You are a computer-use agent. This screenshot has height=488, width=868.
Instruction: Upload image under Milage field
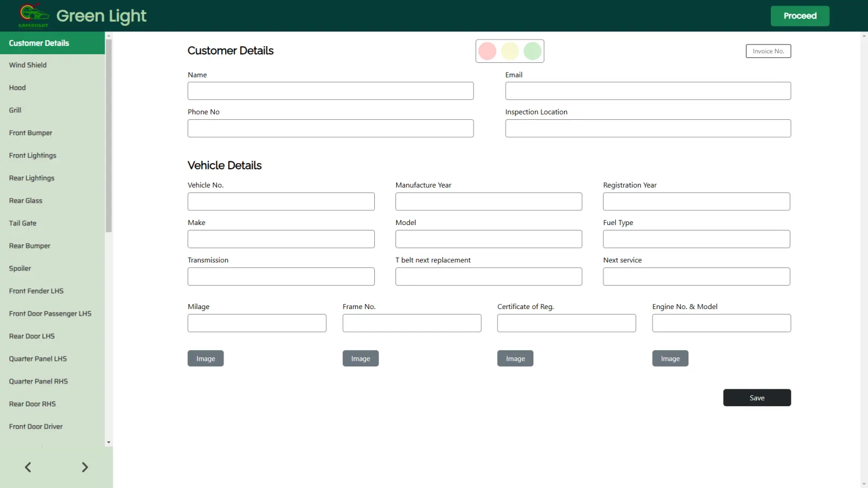(206, 358)
